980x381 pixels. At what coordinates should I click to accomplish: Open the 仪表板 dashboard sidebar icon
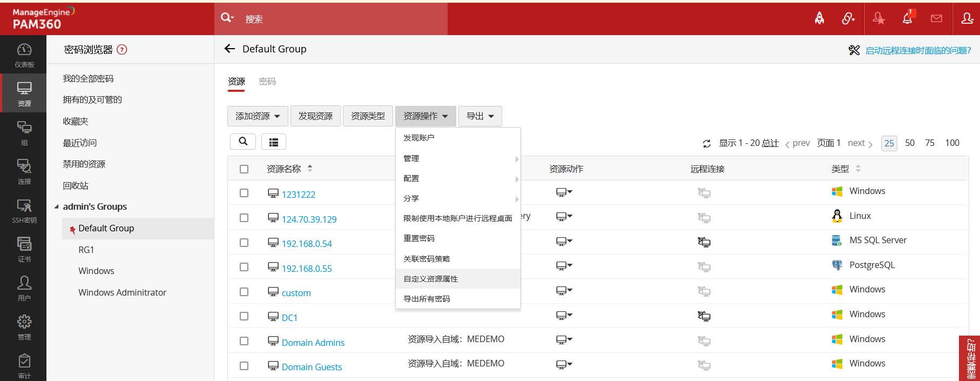pyautogui.click(x=24, y=55)
